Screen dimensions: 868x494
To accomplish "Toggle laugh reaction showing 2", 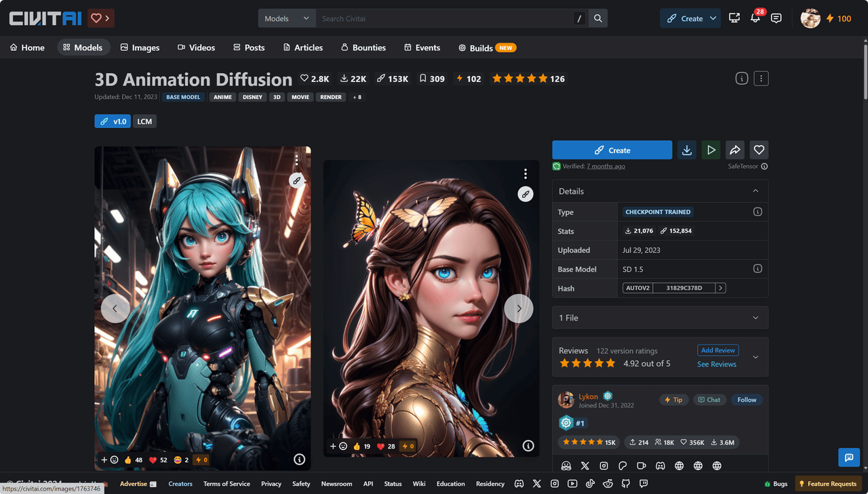I will (181, 460).
